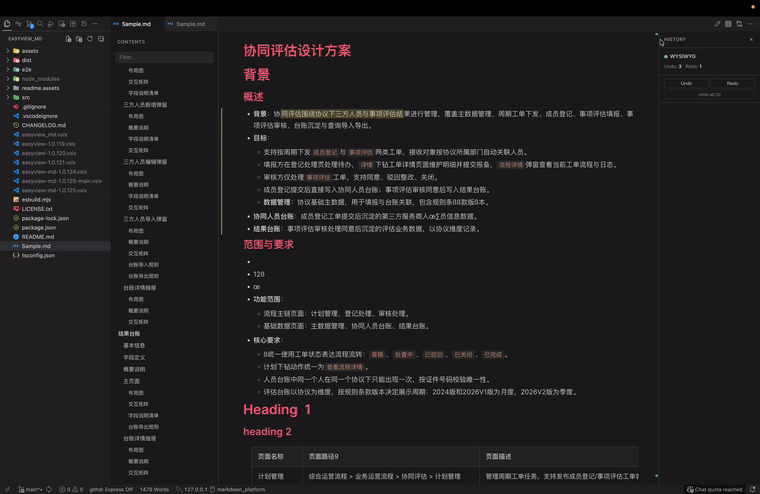Create new file in EASYVIEW_MD explorer

click(68, 39)
